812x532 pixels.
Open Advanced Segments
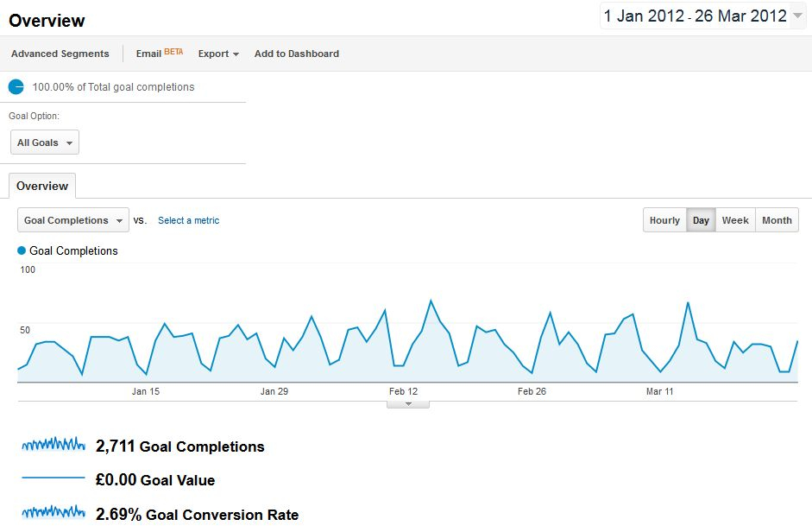tap(60, 54)
